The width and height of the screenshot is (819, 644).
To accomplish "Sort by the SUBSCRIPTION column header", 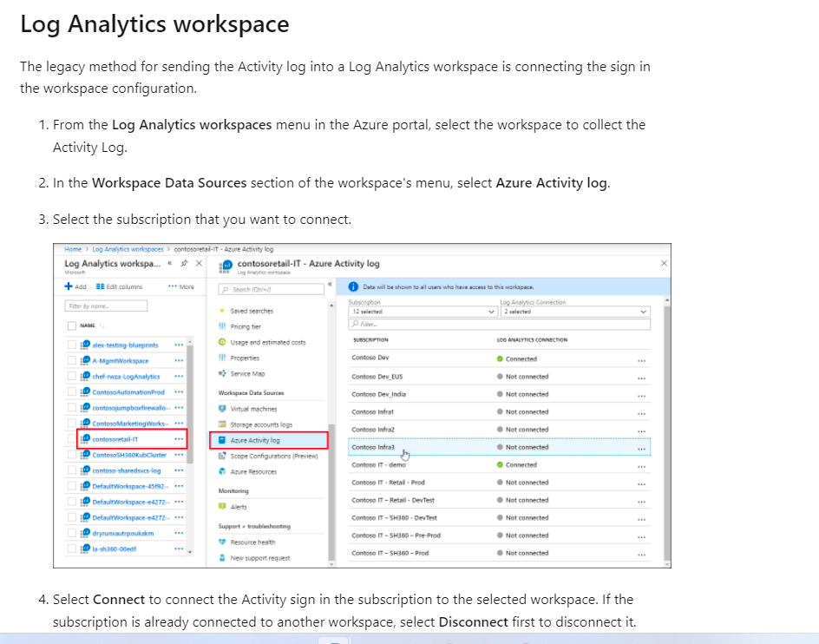I will [x=370, y=339].
